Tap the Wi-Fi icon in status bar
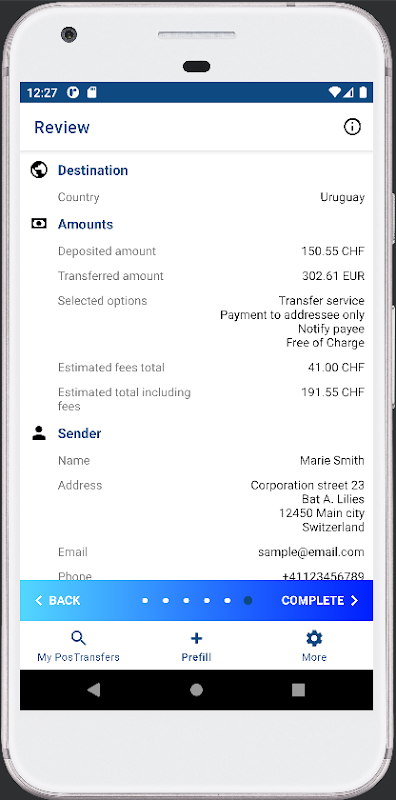396x800 pixels. (x=335, y=92)
